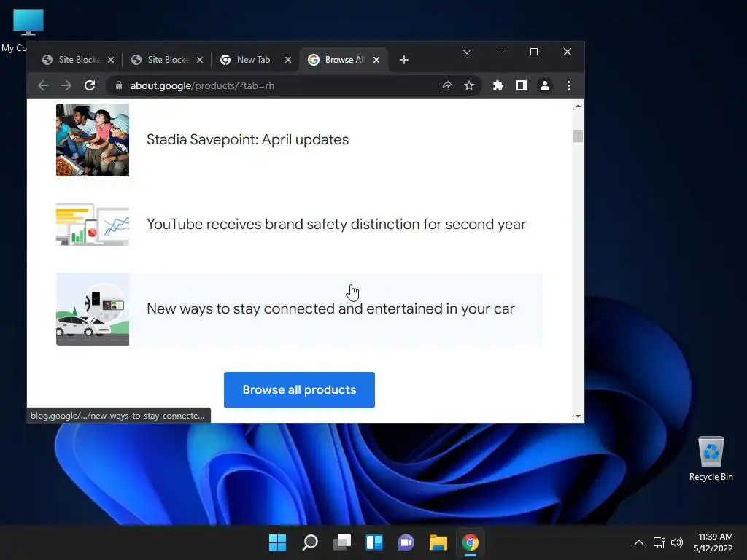This screenshot has height=560, width=747.
Task: Open the tab search chevron
Action: [467, 52]
